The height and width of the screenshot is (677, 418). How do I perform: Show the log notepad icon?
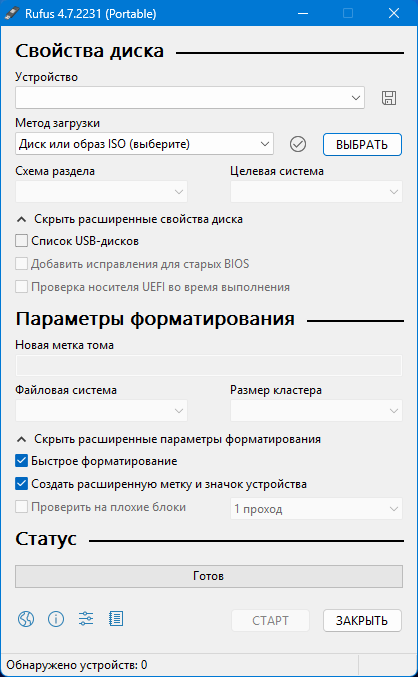[x=116, y=619]
